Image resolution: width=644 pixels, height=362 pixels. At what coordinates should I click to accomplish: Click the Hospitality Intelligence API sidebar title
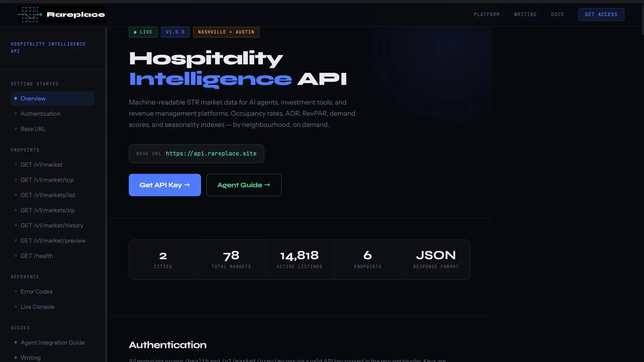point(48,47)
